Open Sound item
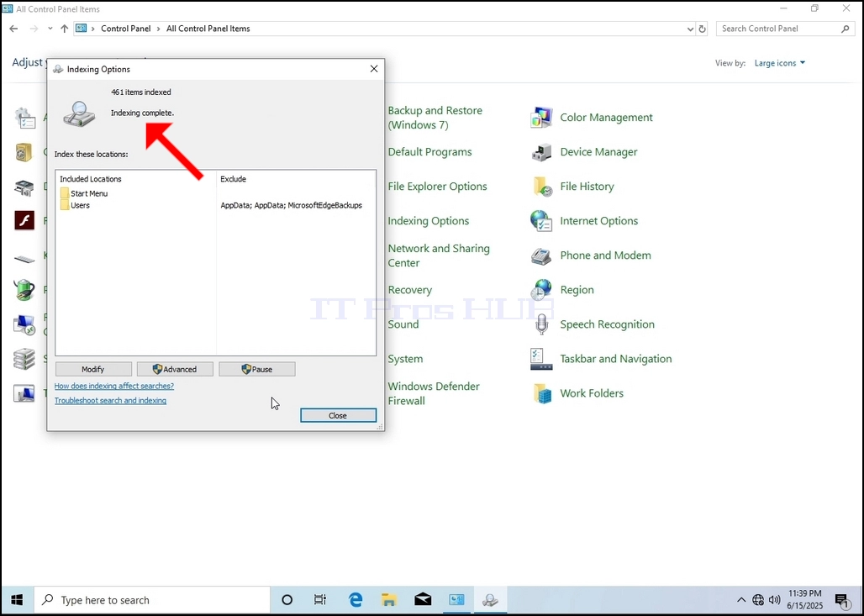The height and width of the screenshot is (616, 864). tap(403, 324)
